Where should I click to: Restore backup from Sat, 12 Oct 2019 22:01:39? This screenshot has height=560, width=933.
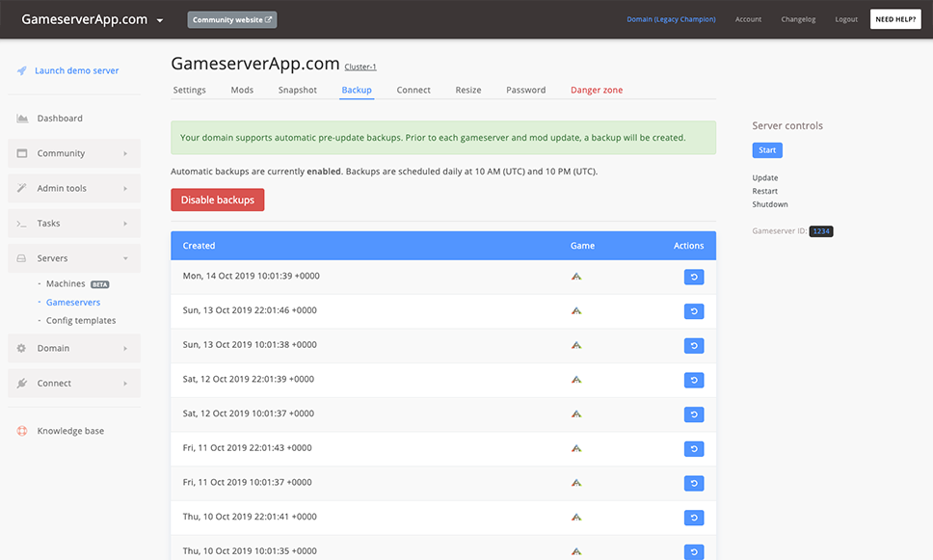pyautogui.click(x=694, y=381)
